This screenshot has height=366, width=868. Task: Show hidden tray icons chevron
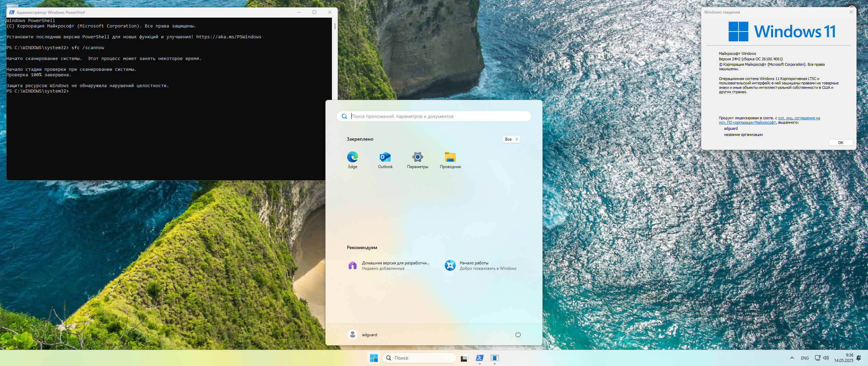pyautogui.click(x=792, y=358)
